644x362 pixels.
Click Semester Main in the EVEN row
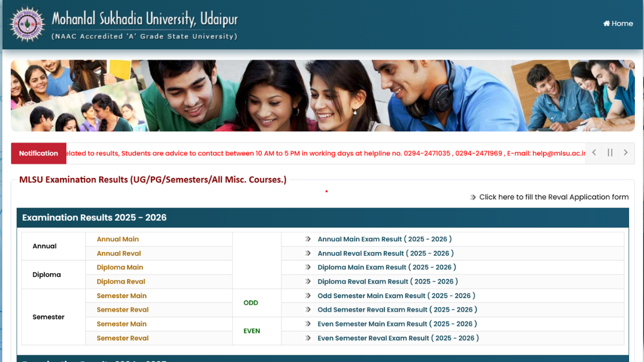(x=159, y=324)
